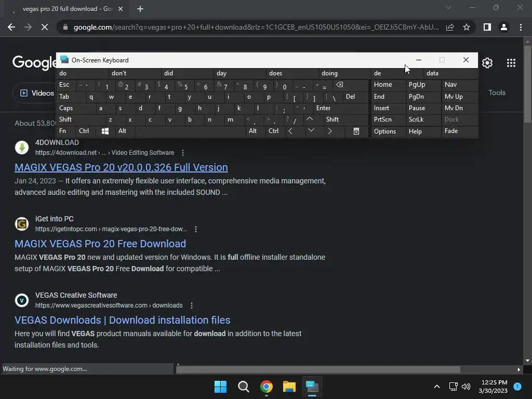Open the volume control in system tray
Image resolution: width=532 pixels, height=399 pixels.
[466, 387]
